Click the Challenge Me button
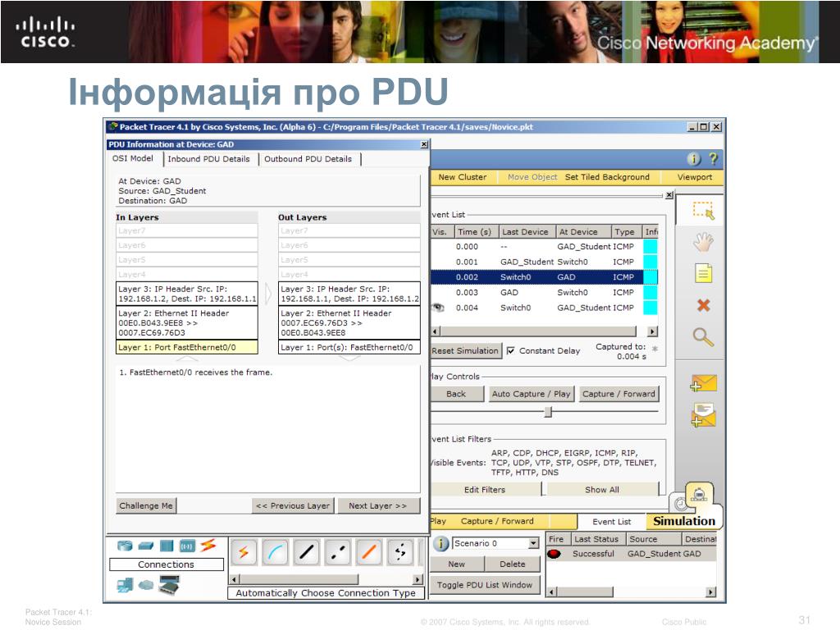This screenshot has height=630, width=840. coord(146,505)
